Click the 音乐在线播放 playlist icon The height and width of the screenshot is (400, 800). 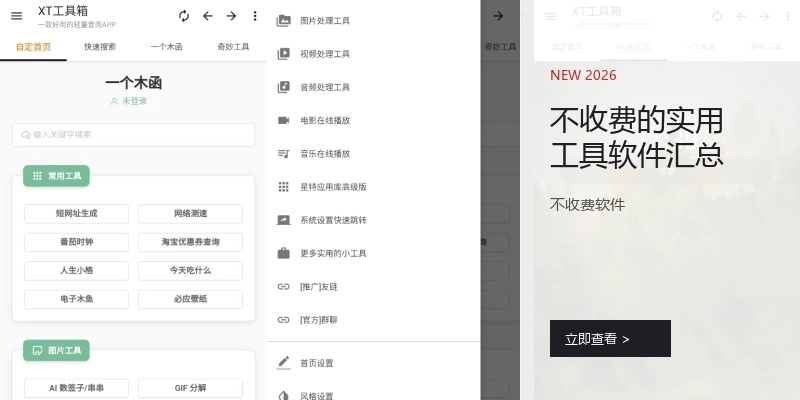point(284,154)
